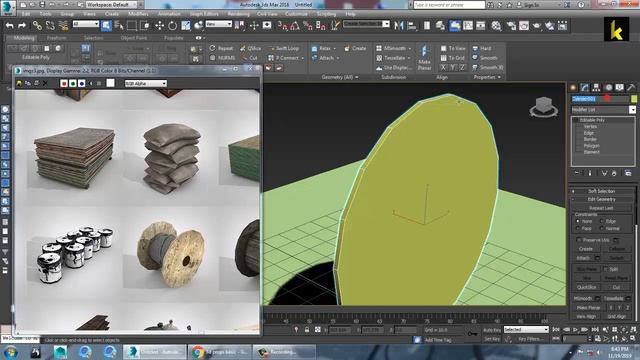Select Polygon sub-object in modifier stack
This screenshot has height=360, width=640.
pos(591,146)
